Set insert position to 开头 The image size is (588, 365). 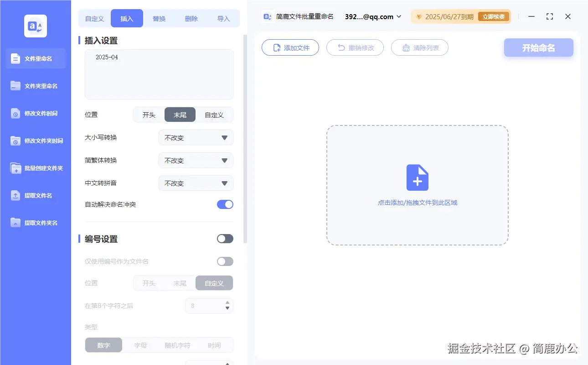(x=149, y=115)
